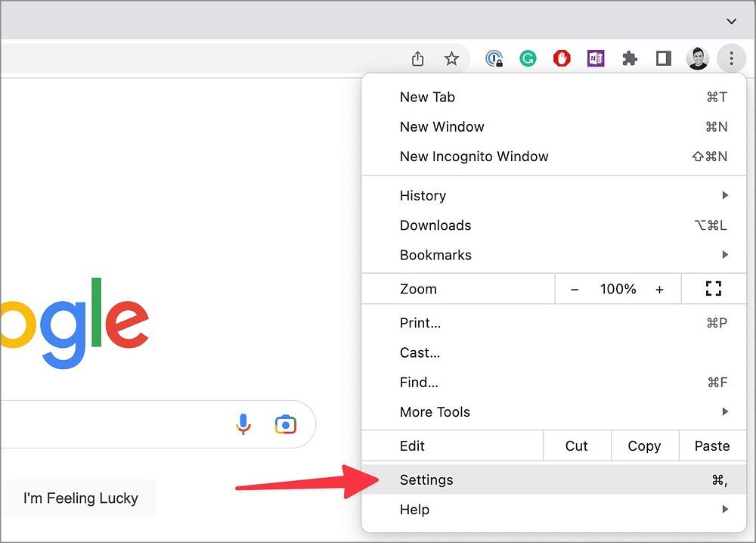
Task: Choose New Tab from the menu
Action: (553, 97)
